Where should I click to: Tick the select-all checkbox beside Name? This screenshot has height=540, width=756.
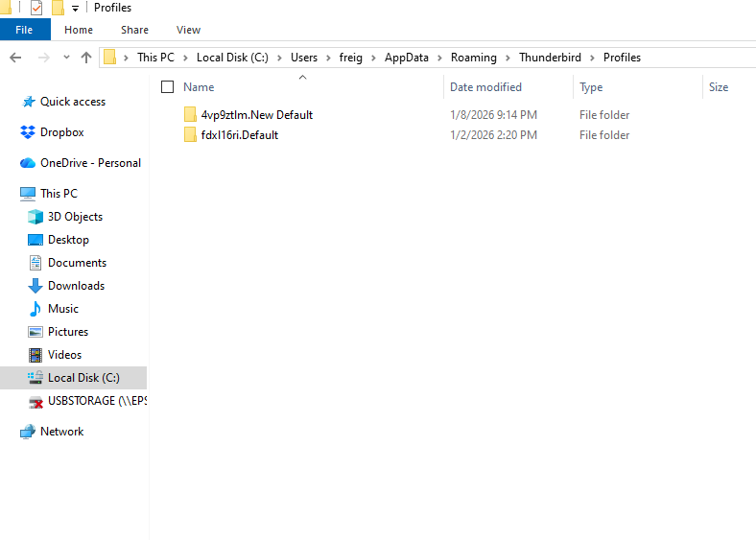pos(168,87)
